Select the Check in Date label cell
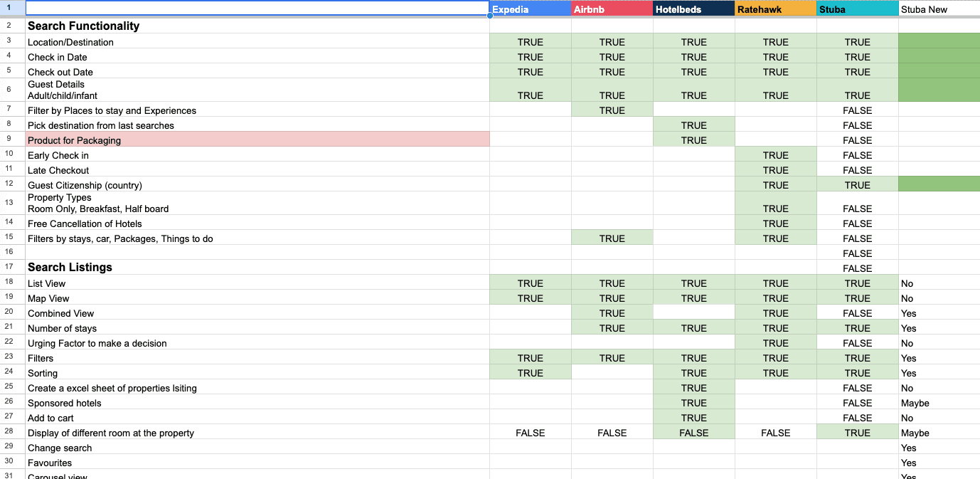 coord(257,56)
